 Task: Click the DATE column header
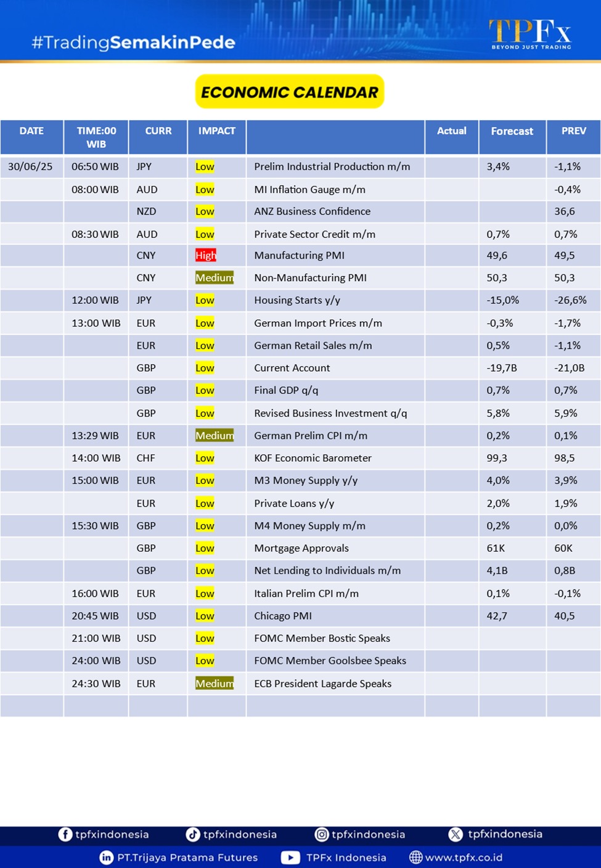click(x=31, y=131)
